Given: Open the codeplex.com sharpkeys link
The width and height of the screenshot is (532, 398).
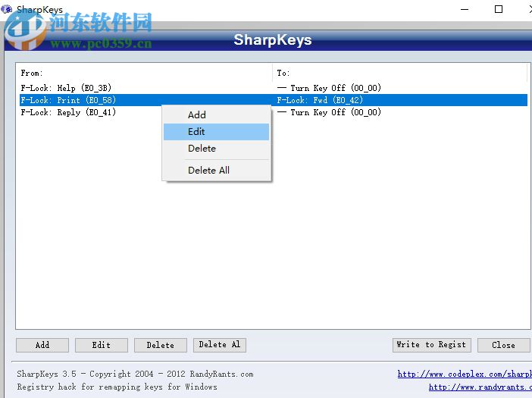Looking at the screenshot, I should click(465, 374).
